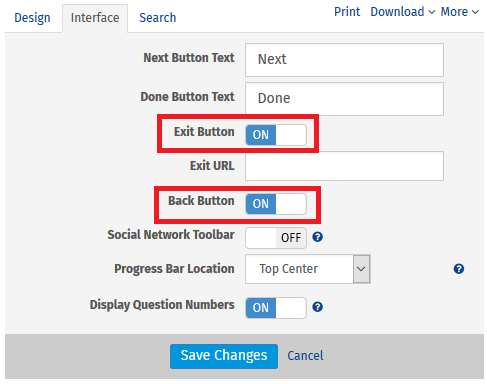Toggle the Back Button switch
This screenshot has width=487, height=384.
[276, 204]
